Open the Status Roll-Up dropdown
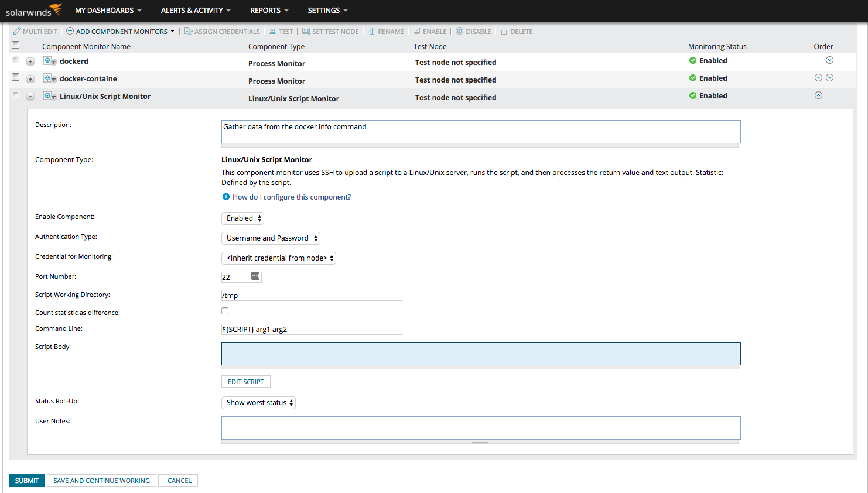868x493 pixels. [258, 403]
